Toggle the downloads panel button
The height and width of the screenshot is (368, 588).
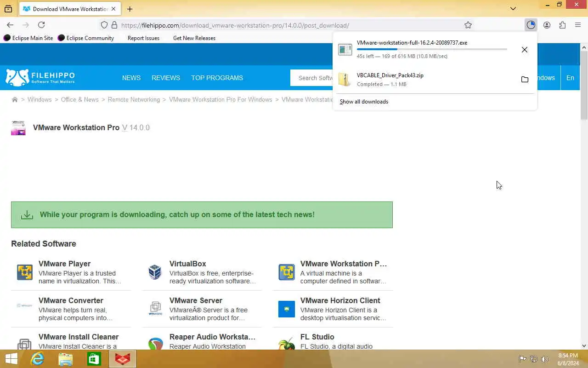click(531, 25)
